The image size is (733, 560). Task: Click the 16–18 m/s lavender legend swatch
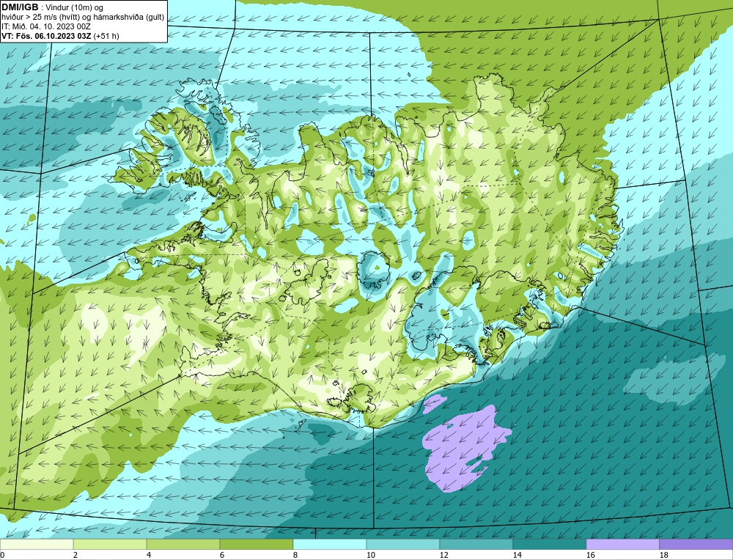(x=622, y=544)
